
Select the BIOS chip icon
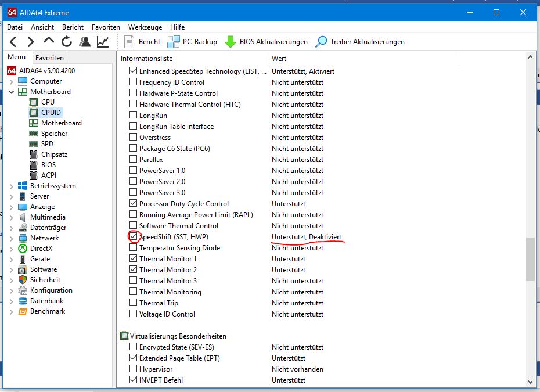[34, 165]
